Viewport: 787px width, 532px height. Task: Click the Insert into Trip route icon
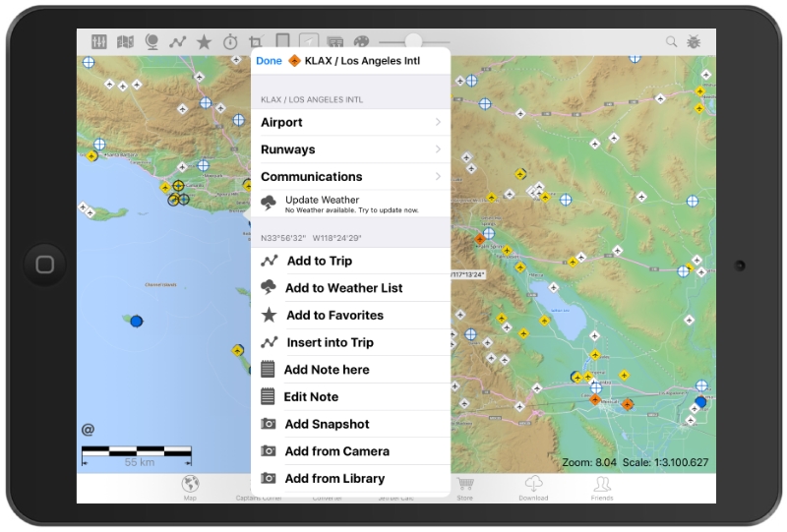(x=269, y=342)
